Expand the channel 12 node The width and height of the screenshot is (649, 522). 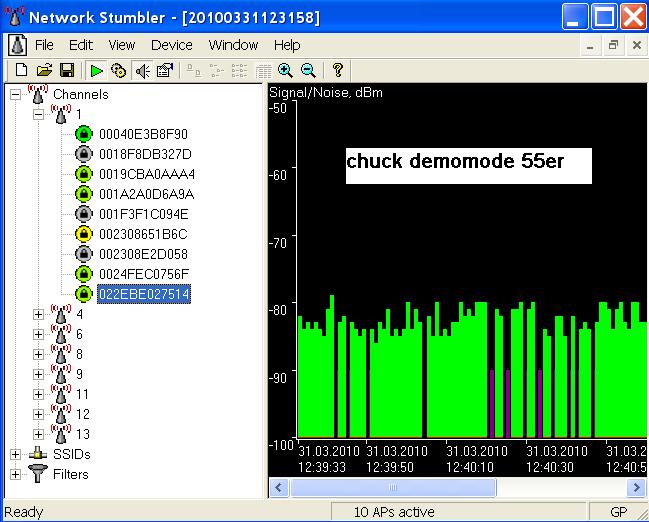[x=38, y=414]
